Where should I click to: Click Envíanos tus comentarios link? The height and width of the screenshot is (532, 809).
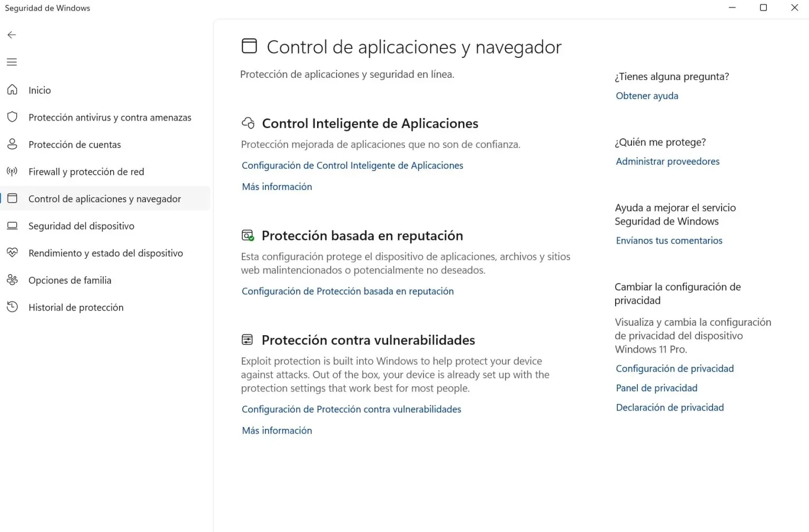coord(669,240)
